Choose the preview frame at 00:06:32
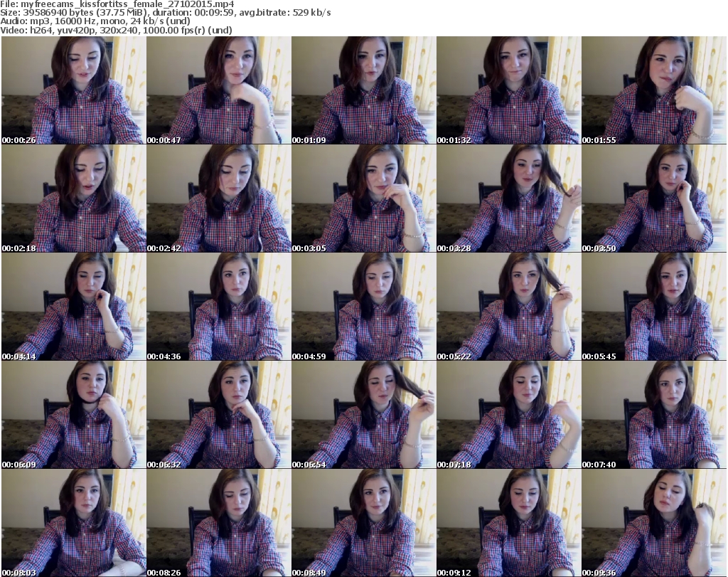Image resolution: width=728 pixels, height=577 pixels. point(219,415)
